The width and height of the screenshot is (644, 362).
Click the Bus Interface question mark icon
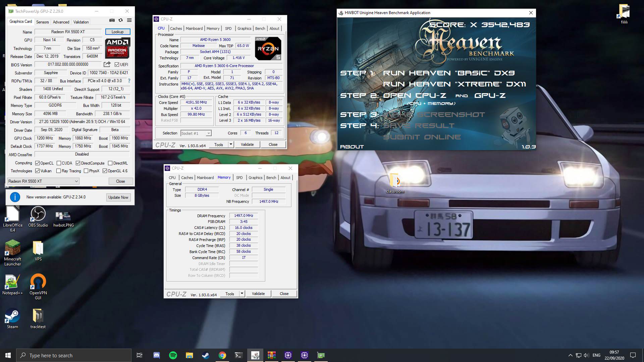[129, 81]
